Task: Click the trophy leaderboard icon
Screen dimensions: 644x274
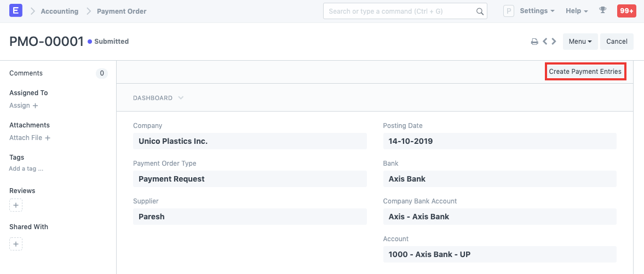Action: [602, 11]
